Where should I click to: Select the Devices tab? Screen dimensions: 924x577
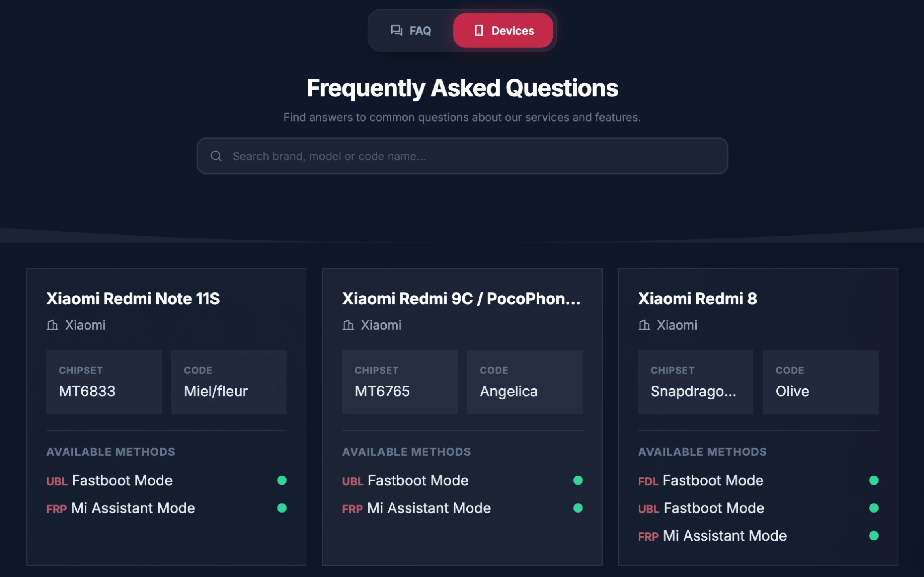click(503, 30)
